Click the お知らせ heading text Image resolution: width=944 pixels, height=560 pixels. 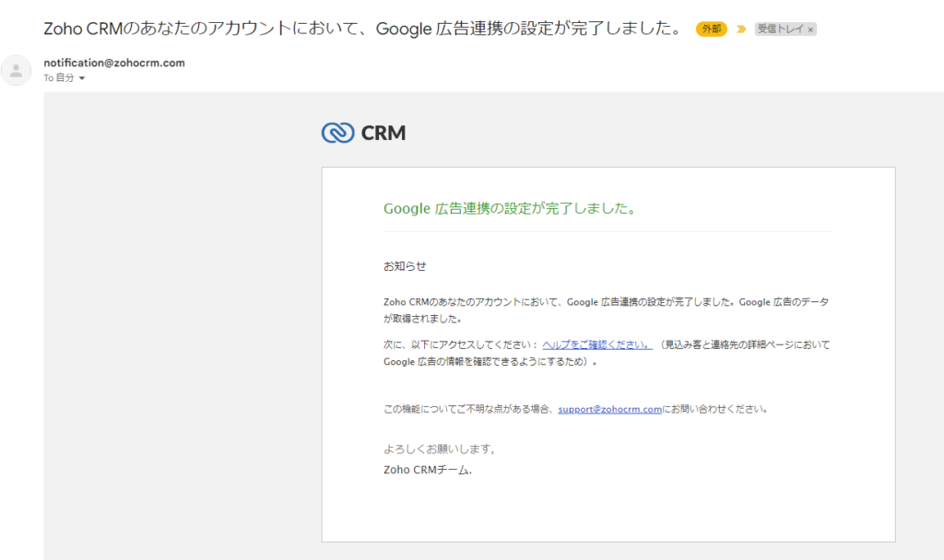tap(405, 266)
